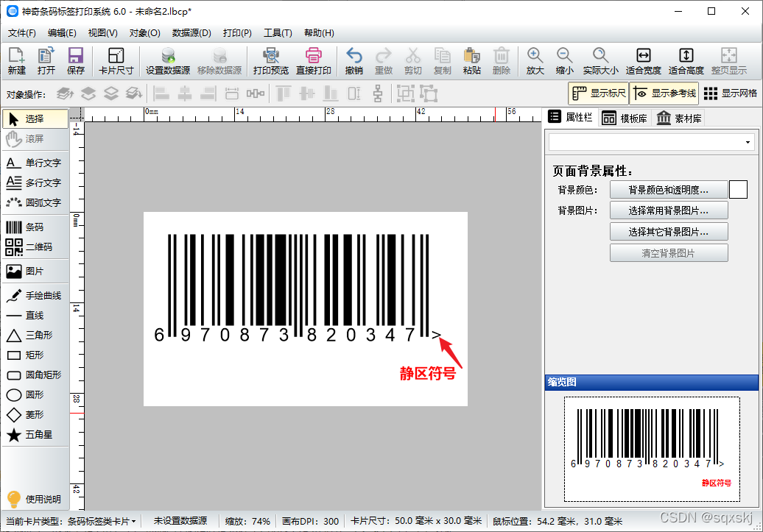Select the 圆形 circle tool
This screenshot has height=532, width=763.
click(x=35, y=395)
